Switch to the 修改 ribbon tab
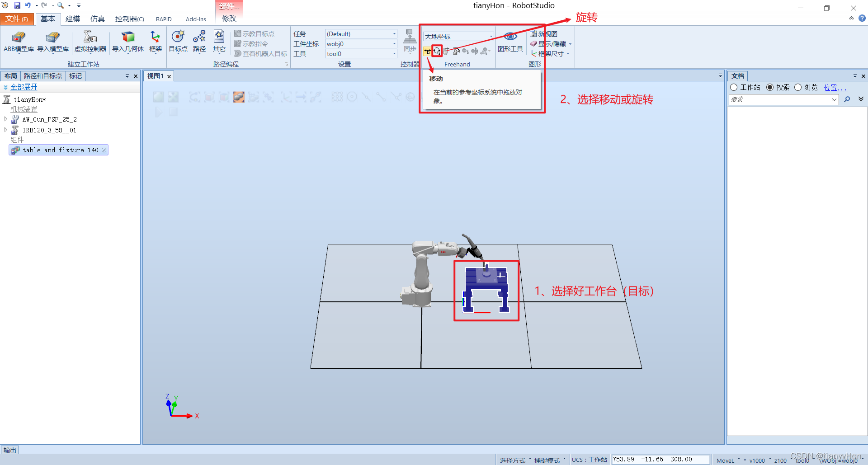This screenshot has height=465, width=868. pyautogui.click(x=229, y=19)
